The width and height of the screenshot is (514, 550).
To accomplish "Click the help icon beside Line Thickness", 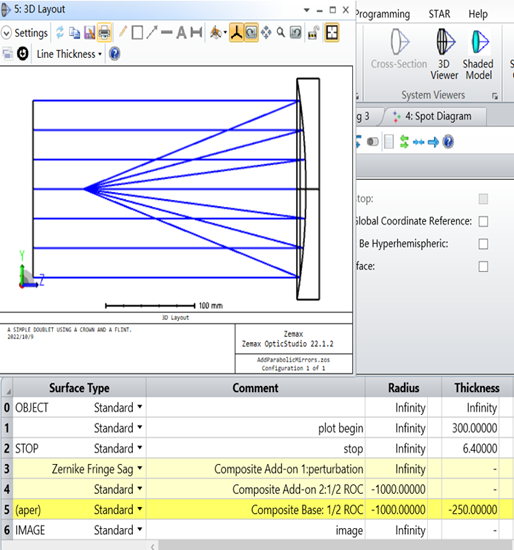I will click(114, 54).
